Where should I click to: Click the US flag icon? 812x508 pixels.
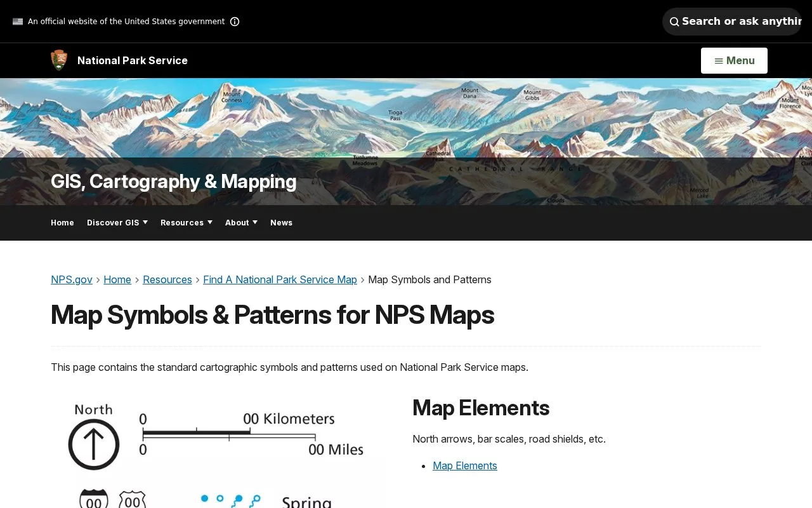pyautogui.click(x=18, y=22)
